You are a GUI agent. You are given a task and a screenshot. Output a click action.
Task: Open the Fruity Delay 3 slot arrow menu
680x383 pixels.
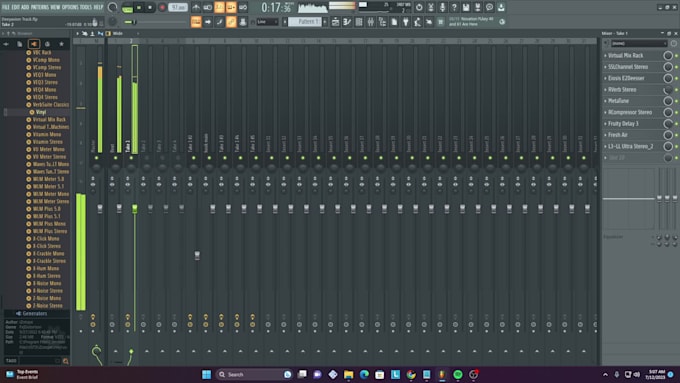point(605,124)
